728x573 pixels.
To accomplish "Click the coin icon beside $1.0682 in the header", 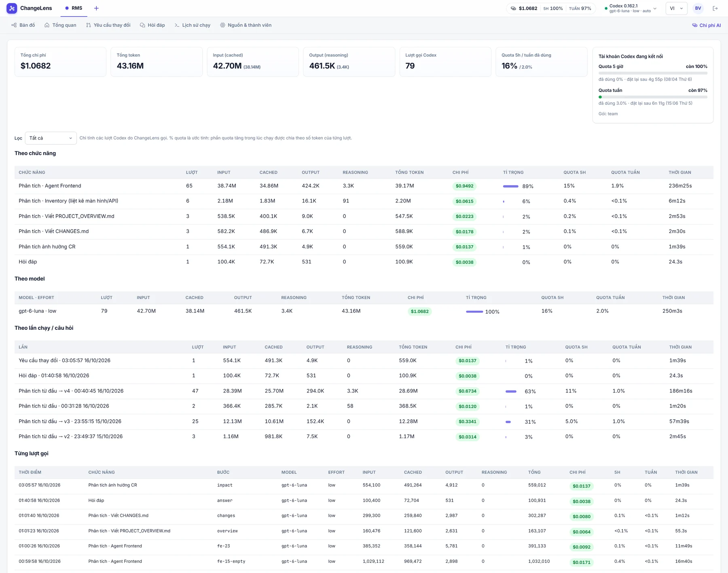I will (513, 8).
